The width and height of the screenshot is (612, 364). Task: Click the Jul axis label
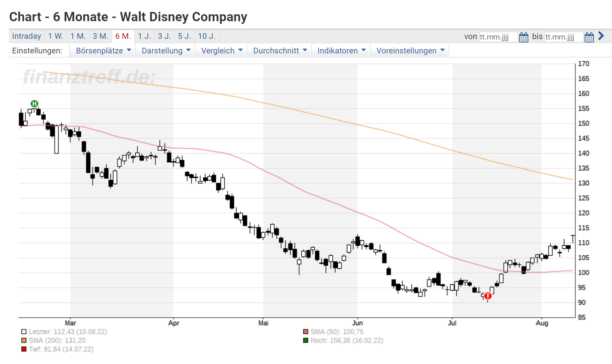point(452,323)
